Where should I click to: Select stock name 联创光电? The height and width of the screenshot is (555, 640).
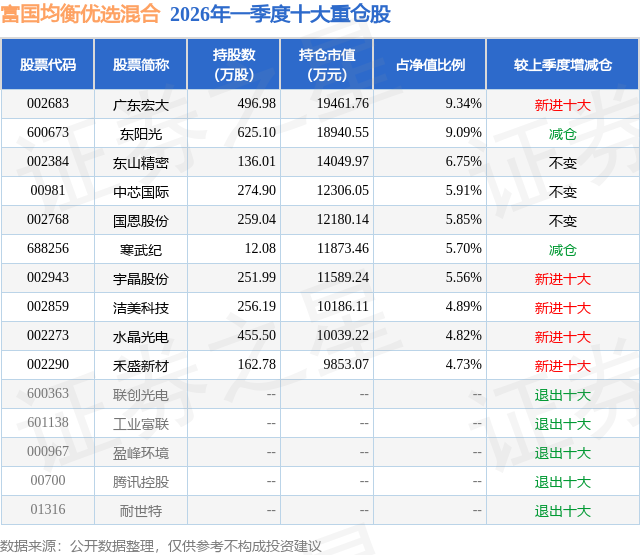coord(141,395)
